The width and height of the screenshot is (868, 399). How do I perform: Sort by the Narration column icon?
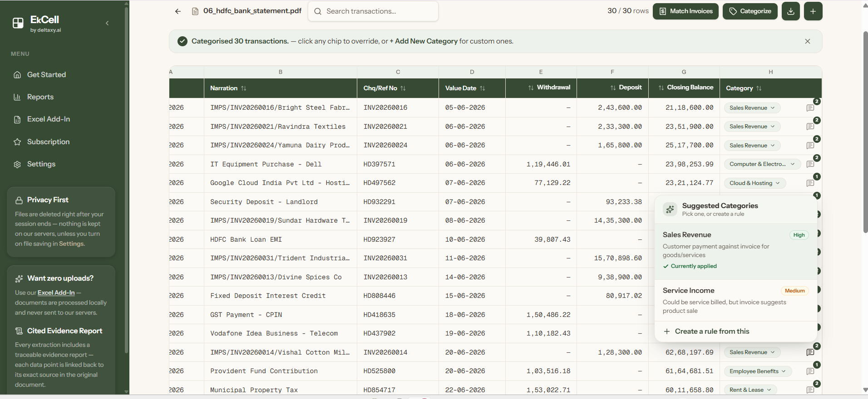click(x=244, y=88)
